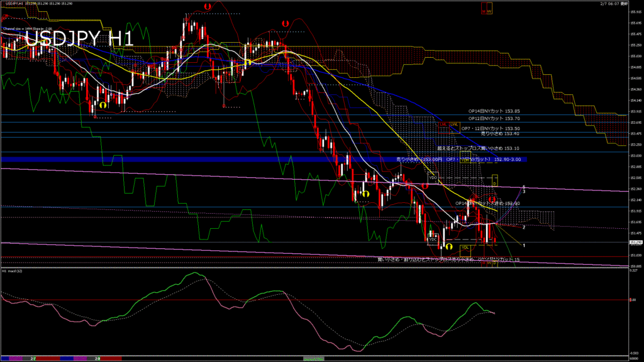Click the large USDJPY H1 title text

tap(79, 39)
